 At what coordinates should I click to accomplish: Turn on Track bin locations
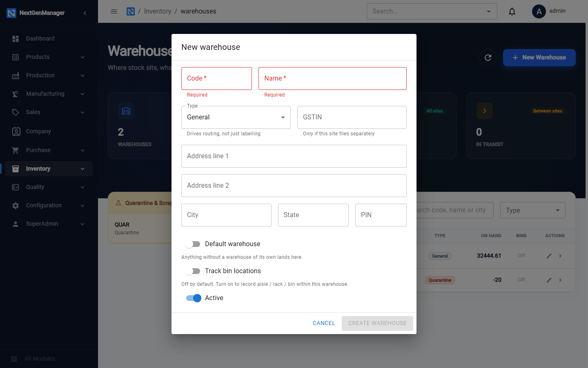click(x=193, y=271)
